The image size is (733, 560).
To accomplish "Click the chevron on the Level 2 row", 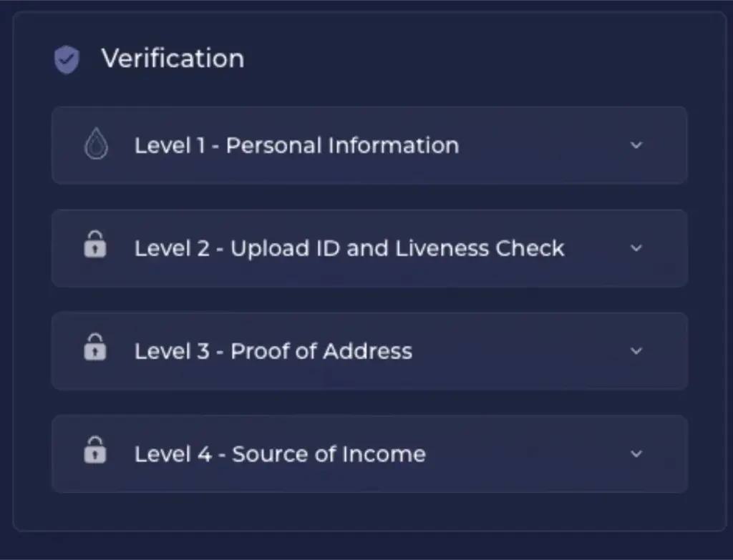I will [x=636, y=248].
